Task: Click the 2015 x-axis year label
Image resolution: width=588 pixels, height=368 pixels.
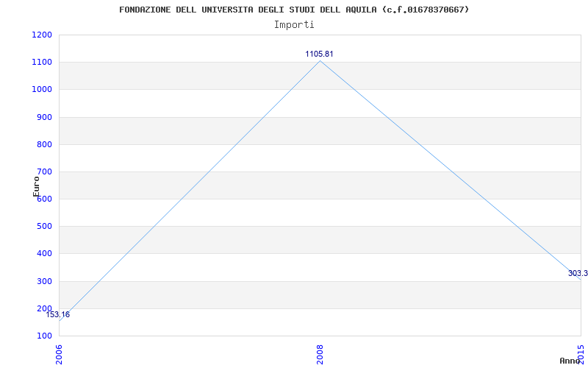Action: (x=581, y=354)
